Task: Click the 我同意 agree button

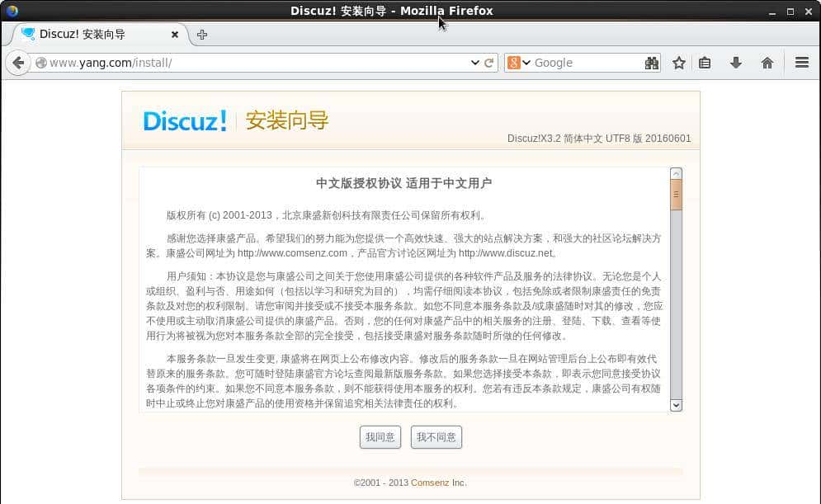Action: click(x=380, y=437)
